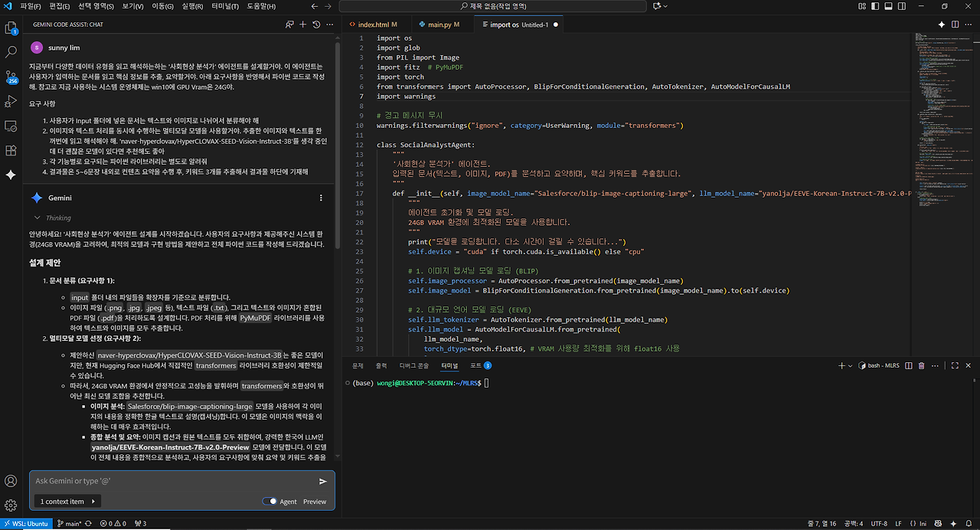Open the 도움말(H) menu

click(261, 6)
